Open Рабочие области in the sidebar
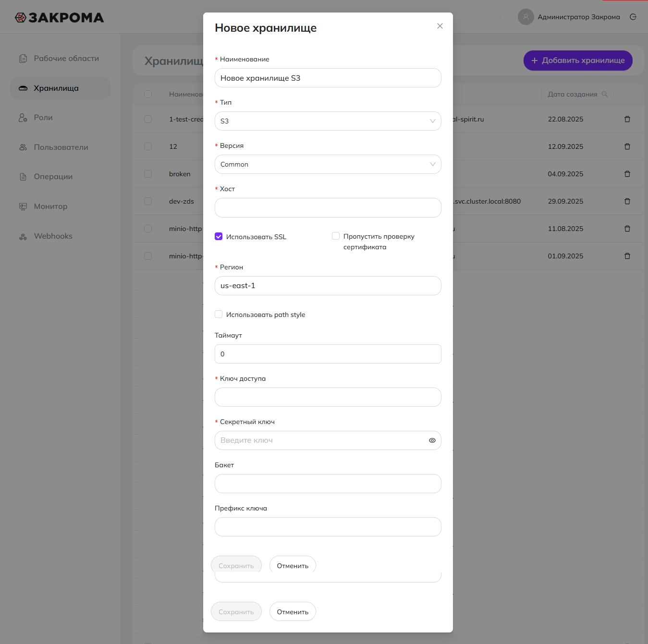This screenshot has height=644, width=648. 66,59
